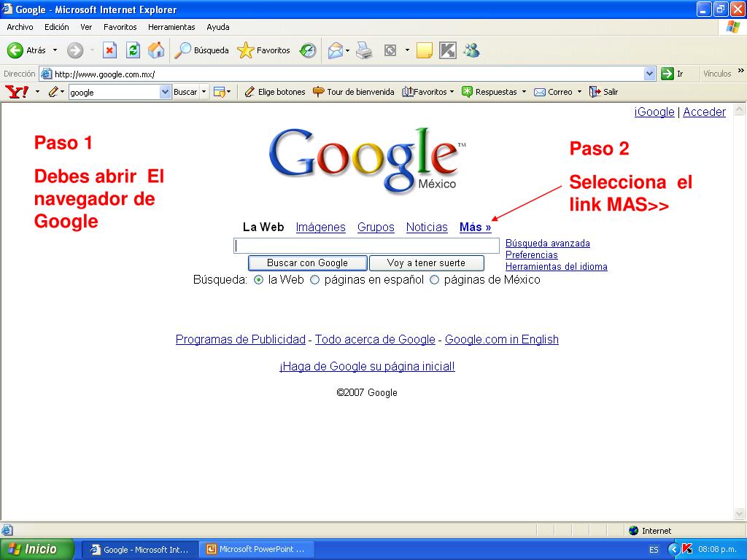Click inside the Google search text box
The image size is (747, 560).
[x=366, y=246]
